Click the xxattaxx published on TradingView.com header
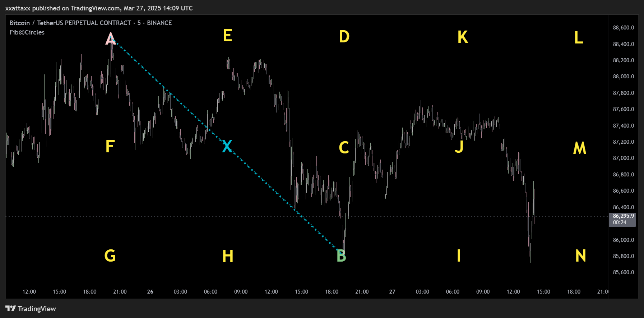Viewport: 644px width, 318px height. (x=99, y=8)
